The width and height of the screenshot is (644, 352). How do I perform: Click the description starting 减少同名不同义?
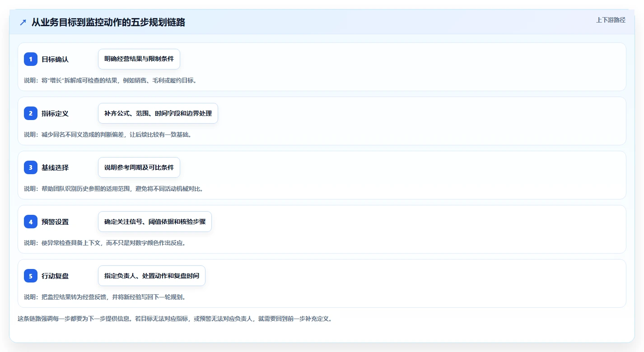click(x=107, y=134)
